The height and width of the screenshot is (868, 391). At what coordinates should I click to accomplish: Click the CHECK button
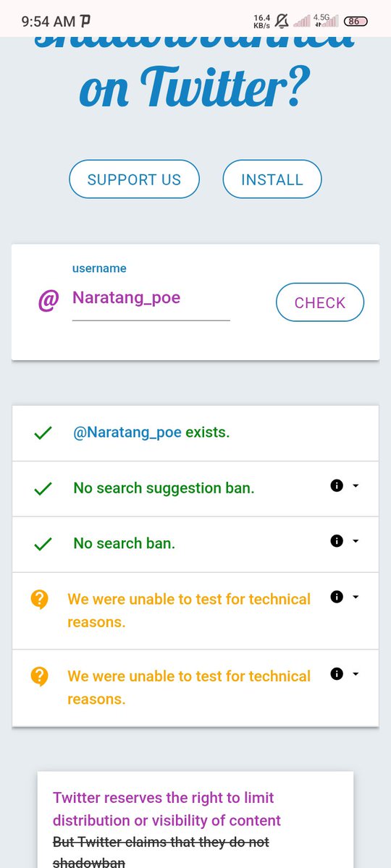tap(320, 302)
